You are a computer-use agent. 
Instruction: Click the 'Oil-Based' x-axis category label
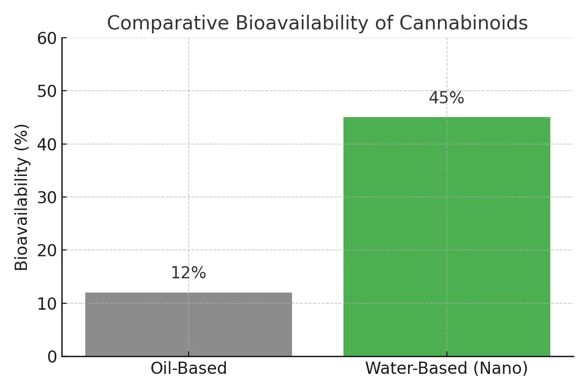[189, 368]
